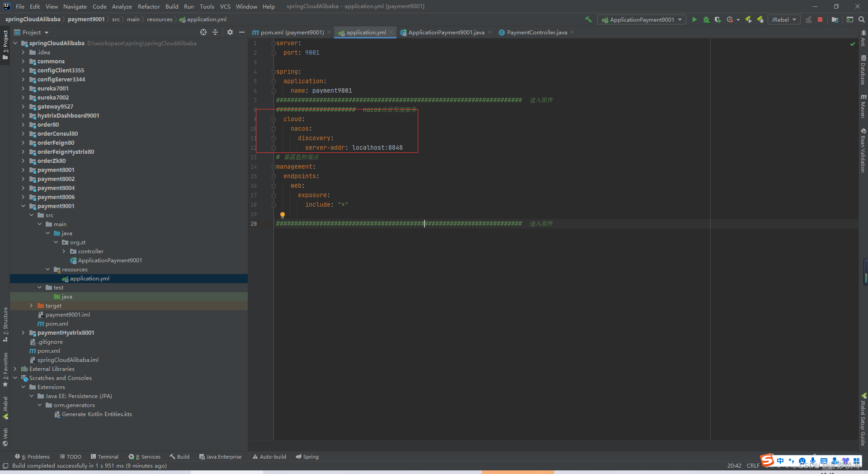
Task: Start the profiler run icon
Action: [x=730, y=19]
